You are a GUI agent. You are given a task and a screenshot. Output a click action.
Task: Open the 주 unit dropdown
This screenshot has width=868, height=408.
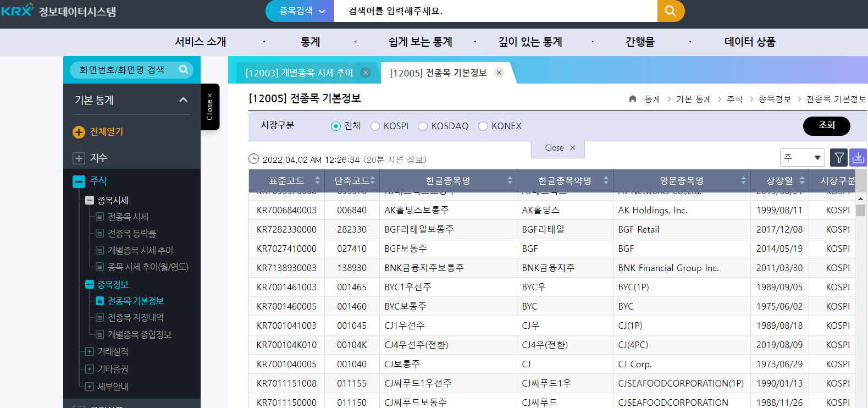point(803,158)
